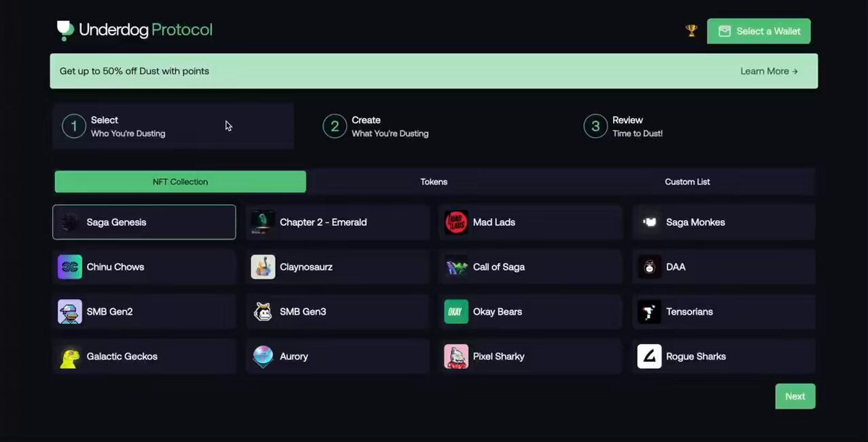Viewport: 868px width, 442px height.
Task: Select the Saga Genesis collection label
Action: [x=117, y=222]
